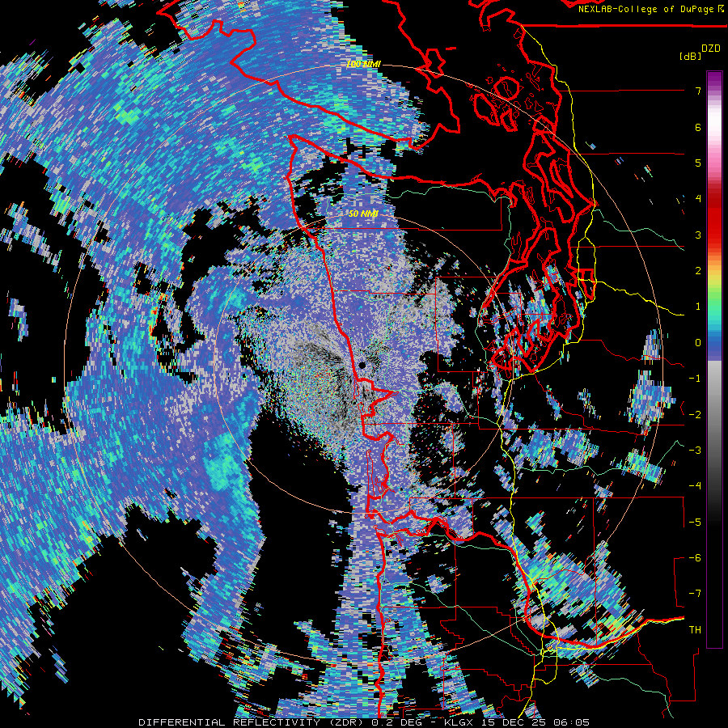Select the 7 dB tick label

[x=698, y=91]
